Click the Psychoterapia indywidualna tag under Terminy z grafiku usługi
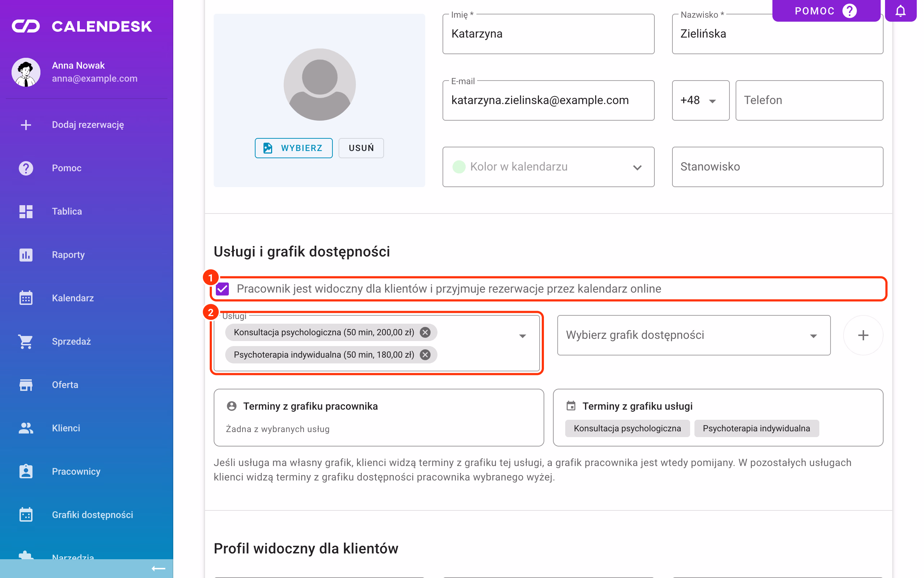924x578 pixels. coord(757,428)
